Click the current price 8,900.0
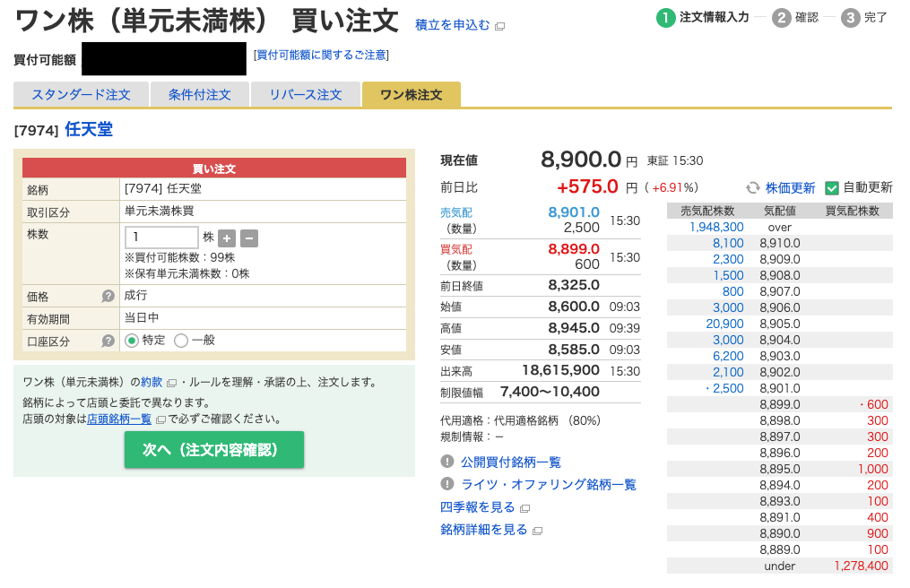This screenshot has width=910, height=588. [581, 159]
